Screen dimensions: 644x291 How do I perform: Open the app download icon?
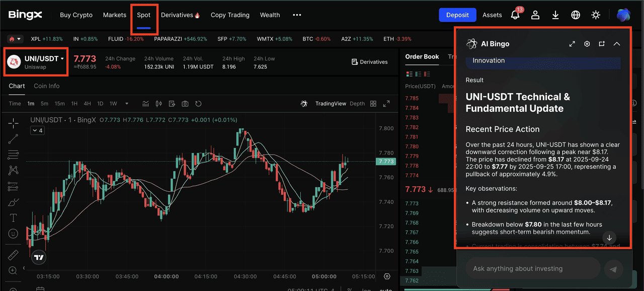tap(555, 15)
